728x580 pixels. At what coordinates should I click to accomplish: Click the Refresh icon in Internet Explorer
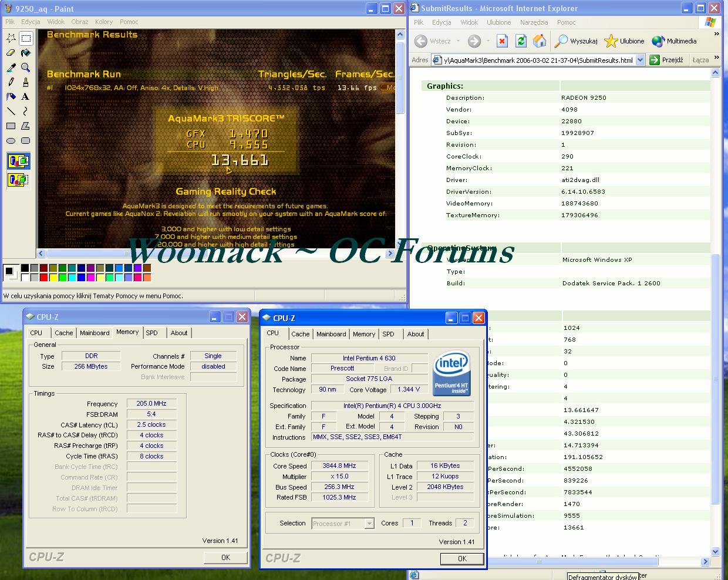pos(521,41)
